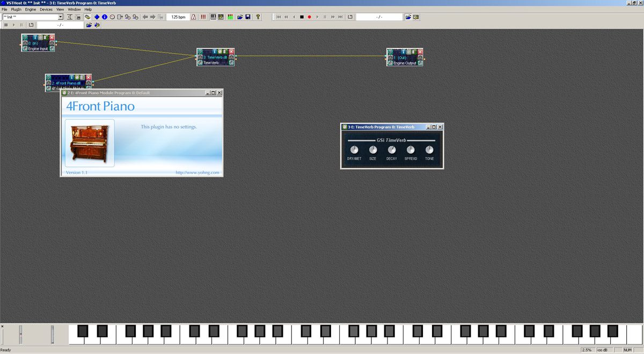Toggle loop in the top player bar

(x=350, y=17)
